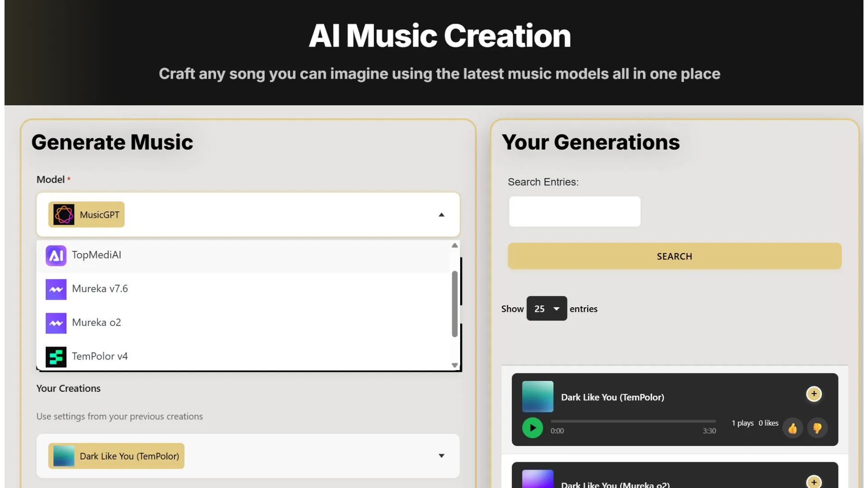This screenshot has height=488, width=868.
Task: Click the plus icon on Dark Like You (TemPolor)
Action: [814, 394]
